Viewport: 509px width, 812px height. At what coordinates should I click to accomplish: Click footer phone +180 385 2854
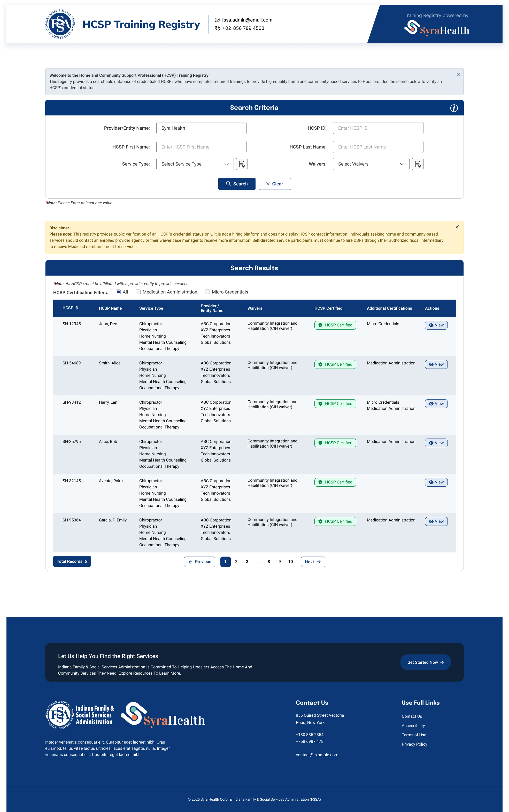coord(309,735)
